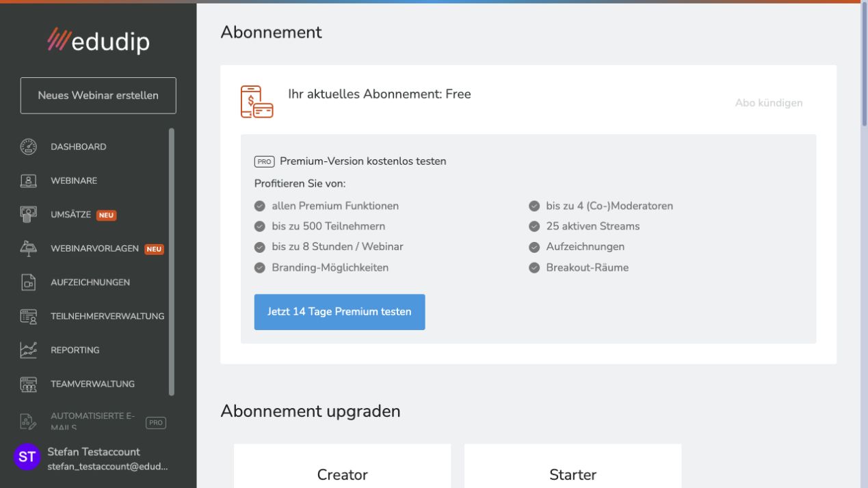Open the Reporting chart icon
This screenshot has height=488, width=868.
(28, 350)
